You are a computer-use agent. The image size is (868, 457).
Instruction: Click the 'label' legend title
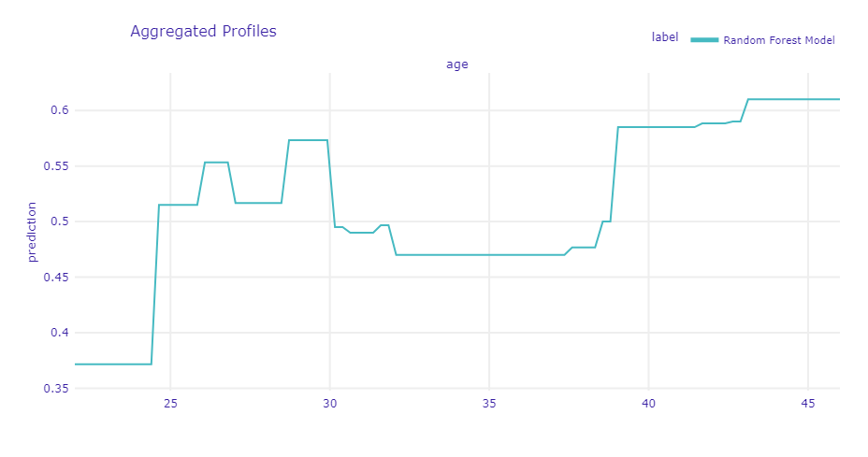click(665, 37)
